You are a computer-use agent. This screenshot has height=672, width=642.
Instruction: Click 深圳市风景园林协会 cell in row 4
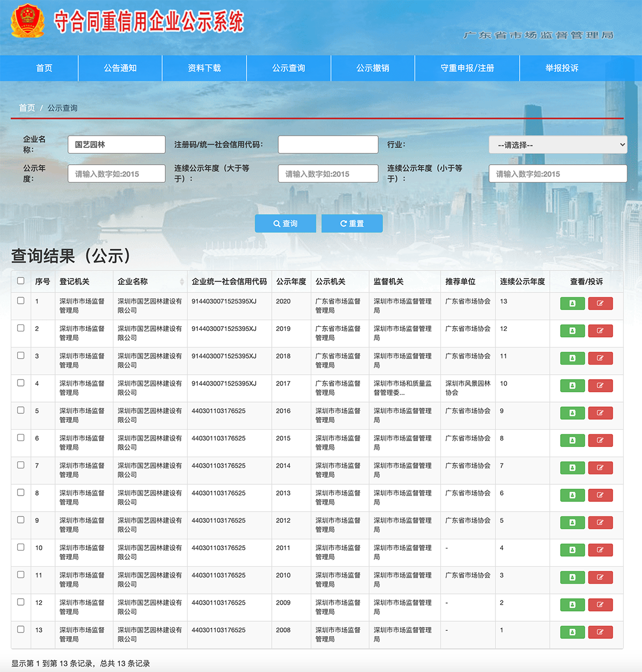click(468, 388)
